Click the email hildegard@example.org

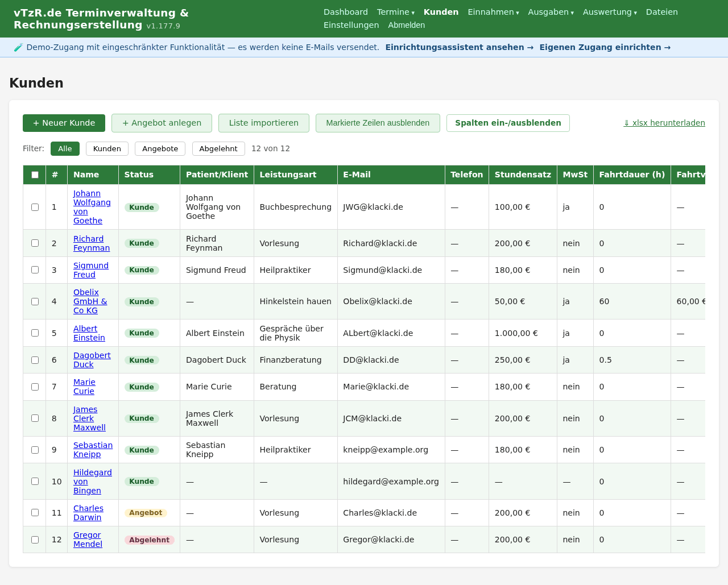click(x=391, y=482)
